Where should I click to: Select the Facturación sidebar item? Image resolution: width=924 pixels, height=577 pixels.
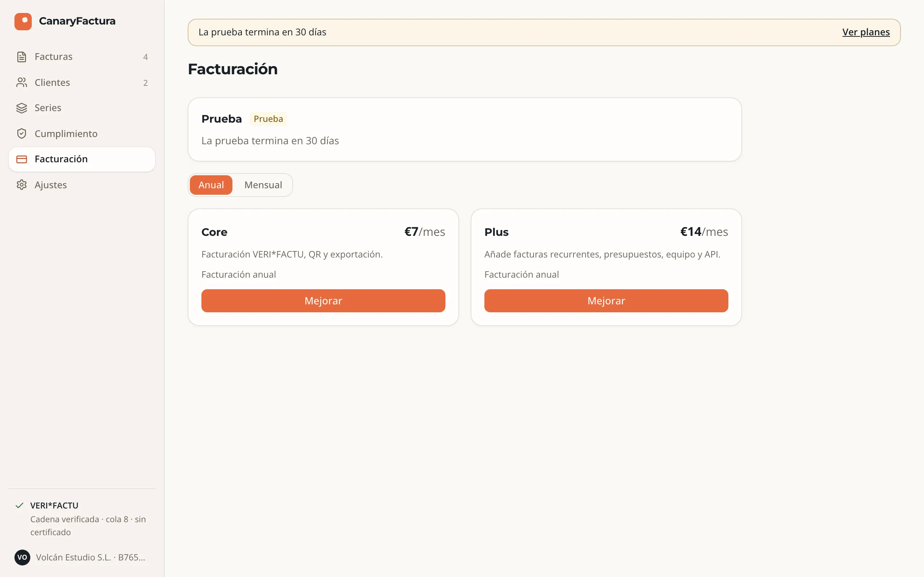82,159
